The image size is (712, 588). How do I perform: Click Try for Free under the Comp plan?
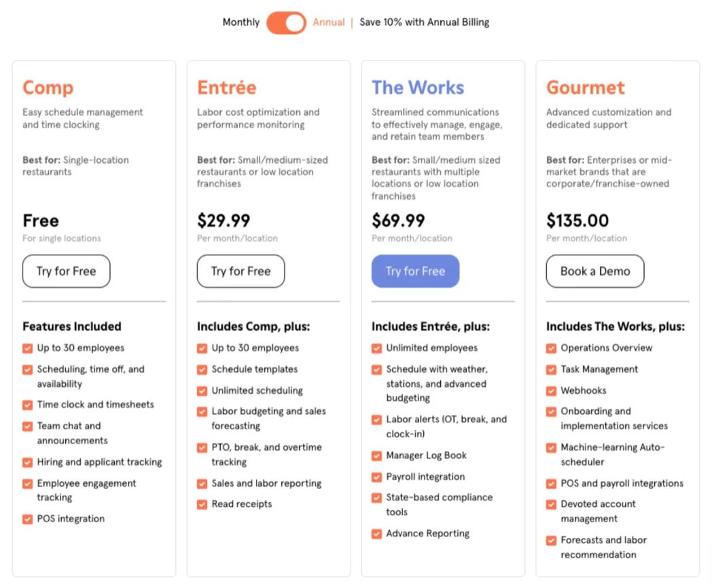point(66,271)
